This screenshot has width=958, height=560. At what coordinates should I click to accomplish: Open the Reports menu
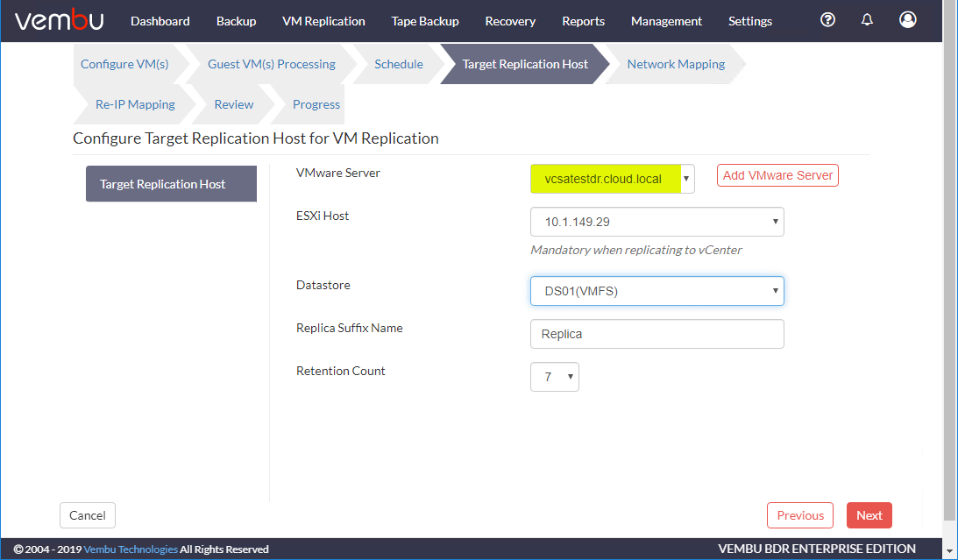pyautogui.click(x=584, y=21)
